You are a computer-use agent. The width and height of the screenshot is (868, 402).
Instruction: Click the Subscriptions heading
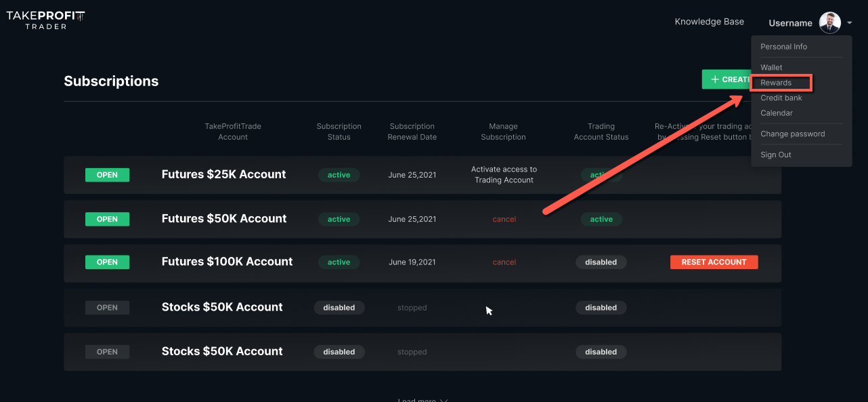[111, 81]
